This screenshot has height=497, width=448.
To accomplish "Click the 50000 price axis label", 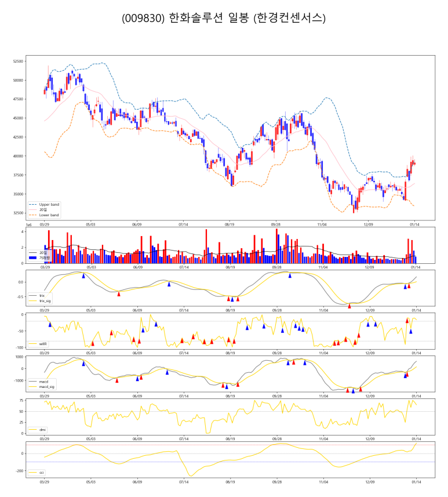I will 18,80.
